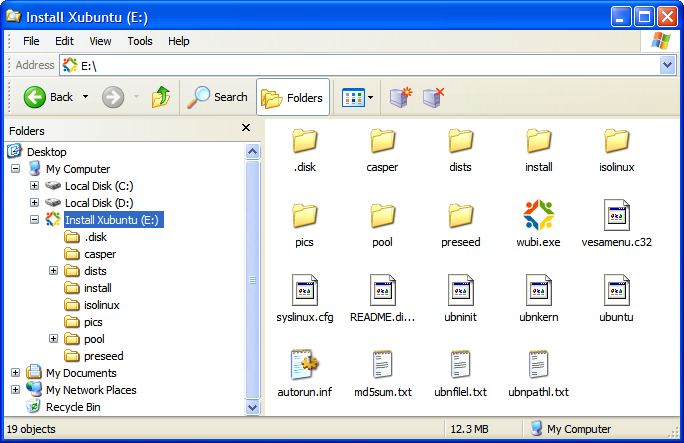Open the Help menu
Screen dimensions: 684x443
pyautogui.click(x=179, y=41)
